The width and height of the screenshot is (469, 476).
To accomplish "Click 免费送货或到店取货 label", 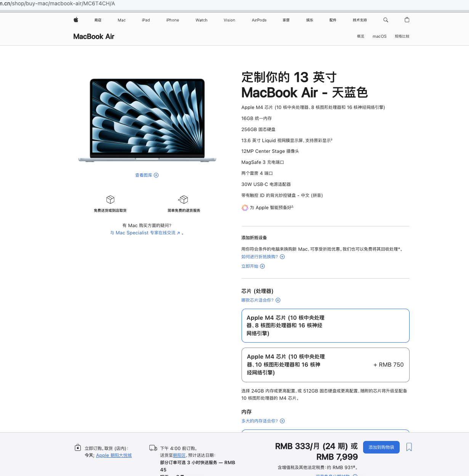I will pos(110,210).
